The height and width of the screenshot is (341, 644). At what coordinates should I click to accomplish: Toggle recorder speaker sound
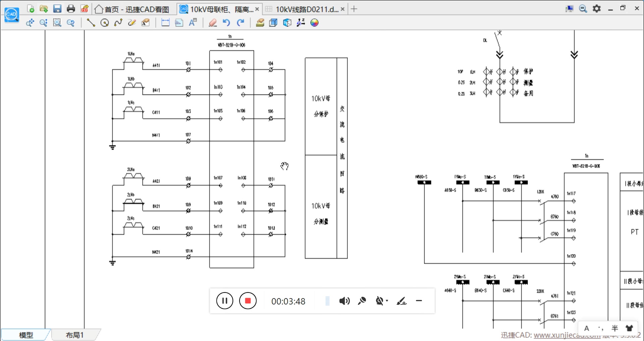pyautogui.click(x=344, y=301)
